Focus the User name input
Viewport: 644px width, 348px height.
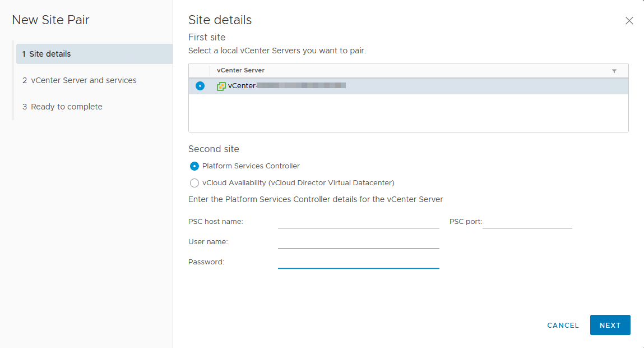(358, 242)
